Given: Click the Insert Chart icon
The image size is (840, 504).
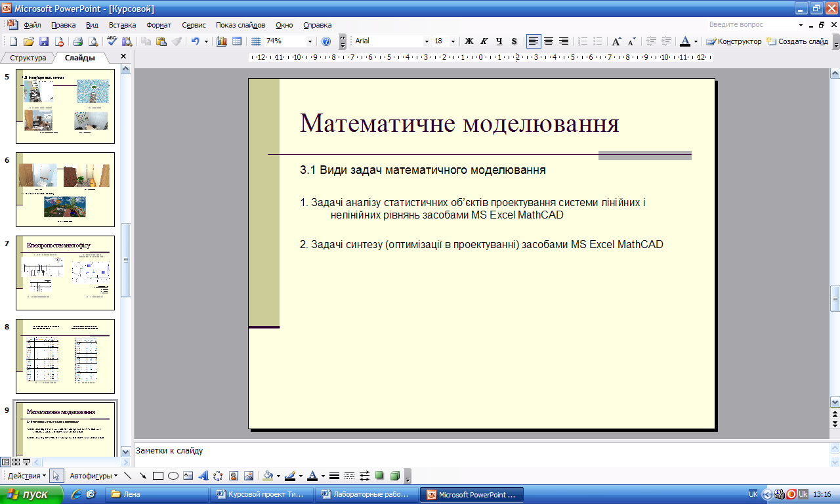Looking at the screenshot, I should click(221, 41).
